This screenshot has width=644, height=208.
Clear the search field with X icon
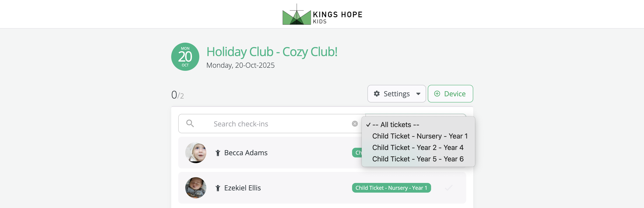354,124
